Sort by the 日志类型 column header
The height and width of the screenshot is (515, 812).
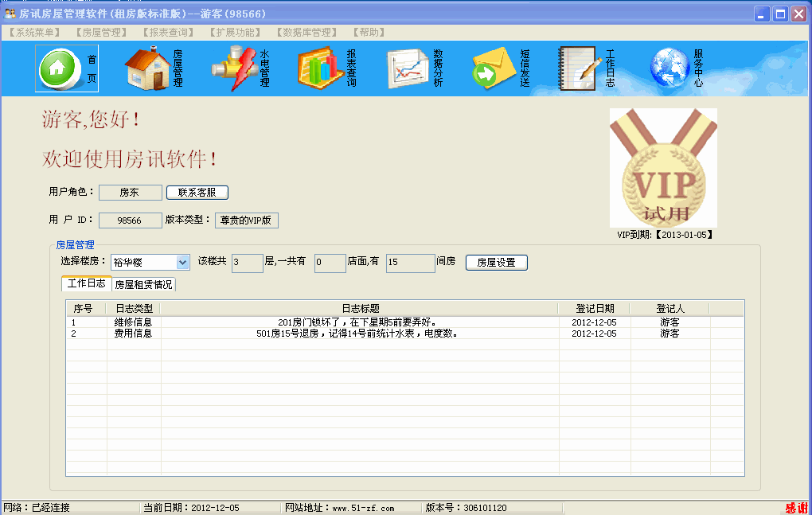coord(134,309)
